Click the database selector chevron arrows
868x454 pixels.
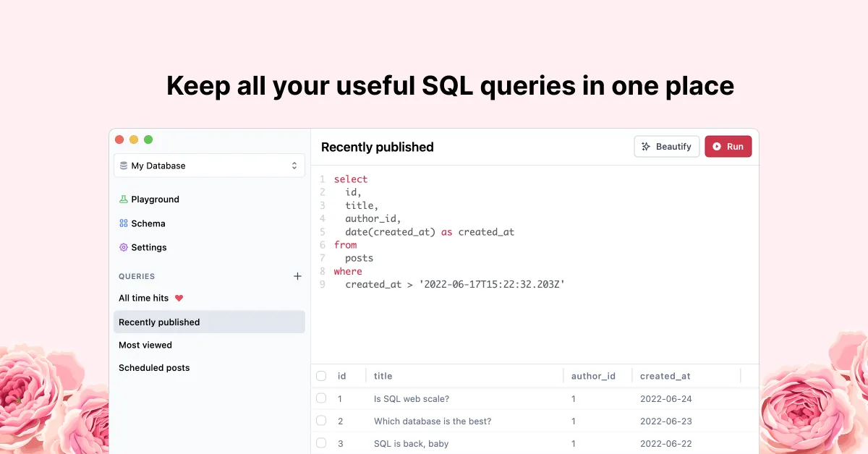point(294,166)
